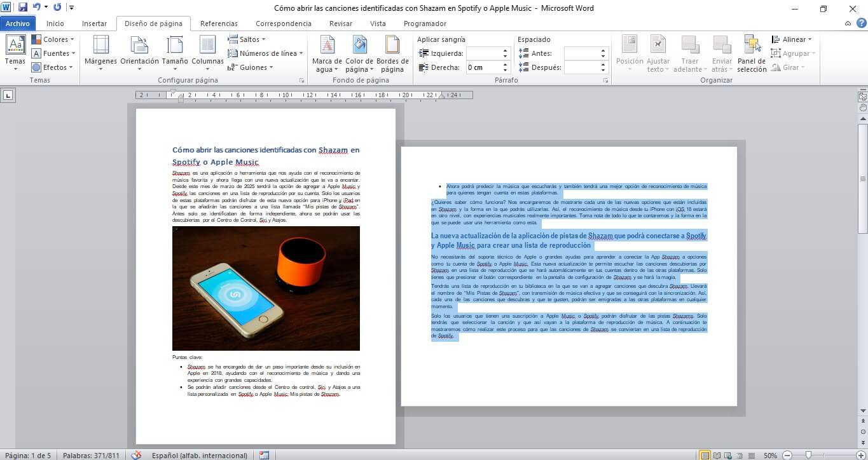
Task: Open the Girar rotate dropdown
Action: click(788, 67)
